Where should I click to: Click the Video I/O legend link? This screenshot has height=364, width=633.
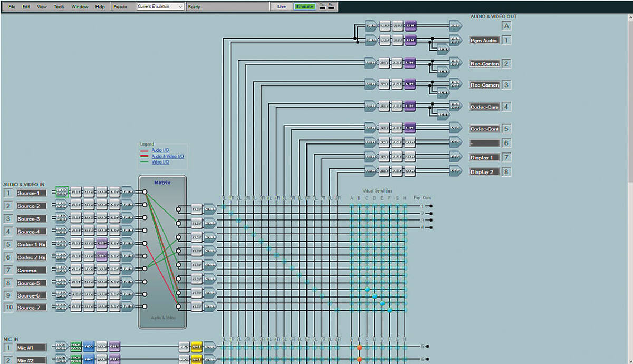[160, 162]
